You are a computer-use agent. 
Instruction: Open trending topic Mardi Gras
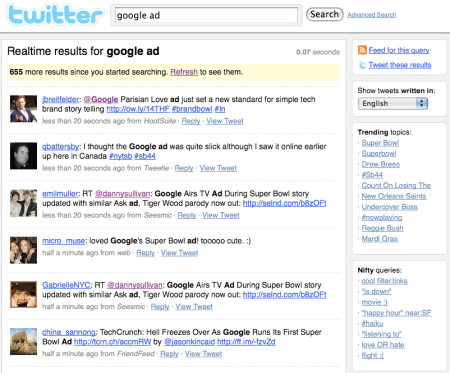pos(380,239)
